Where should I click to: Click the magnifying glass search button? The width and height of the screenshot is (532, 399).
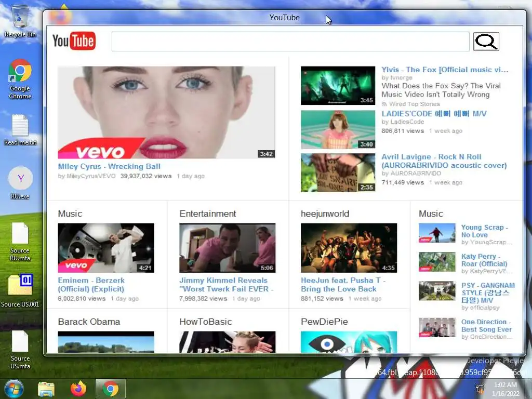click(x=486, y=42)
